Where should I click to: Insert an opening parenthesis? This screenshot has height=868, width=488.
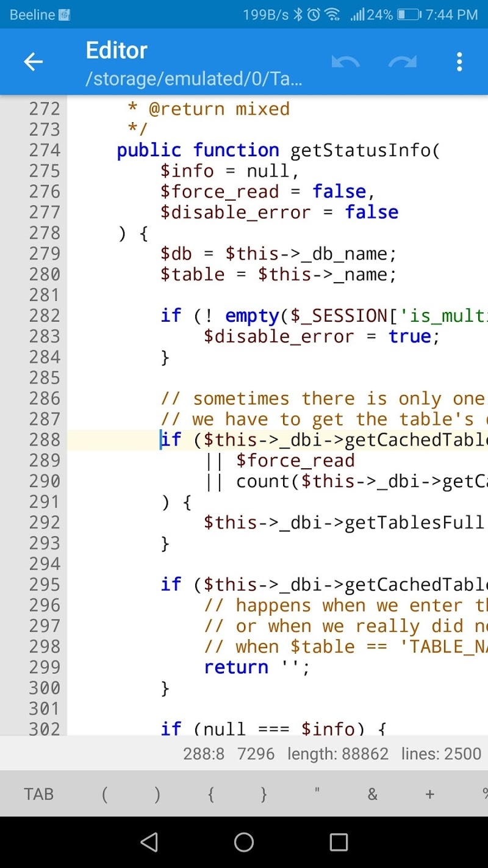(x=104, y=794)
